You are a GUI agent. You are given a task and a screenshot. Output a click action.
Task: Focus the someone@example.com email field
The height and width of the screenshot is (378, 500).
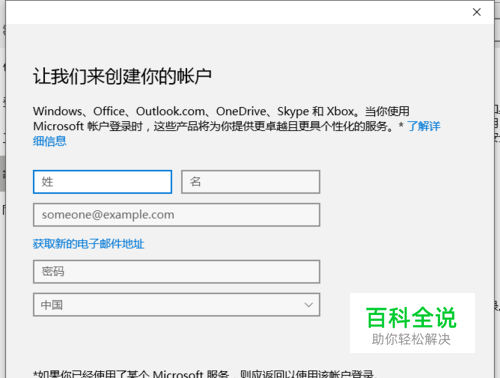coord(176,215)
